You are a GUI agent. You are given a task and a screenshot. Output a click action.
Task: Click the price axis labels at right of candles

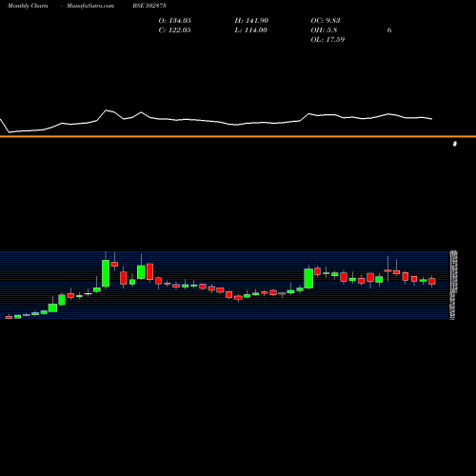click(454, 285)
